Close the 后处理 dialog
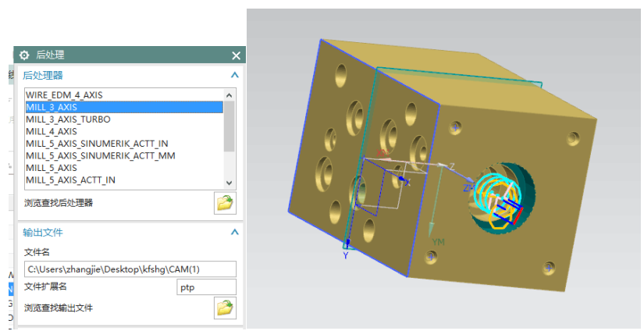This screenshot has height=331, width=644. pyautogui.click(x=236, y=55)
